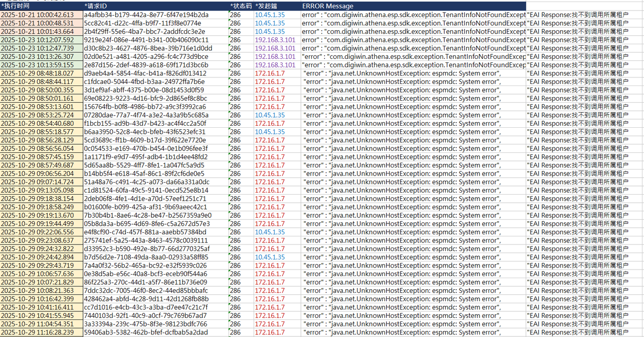Click the *状态码 header cell
This screenshot has height=337, width=644.
(x=241, y=6)
